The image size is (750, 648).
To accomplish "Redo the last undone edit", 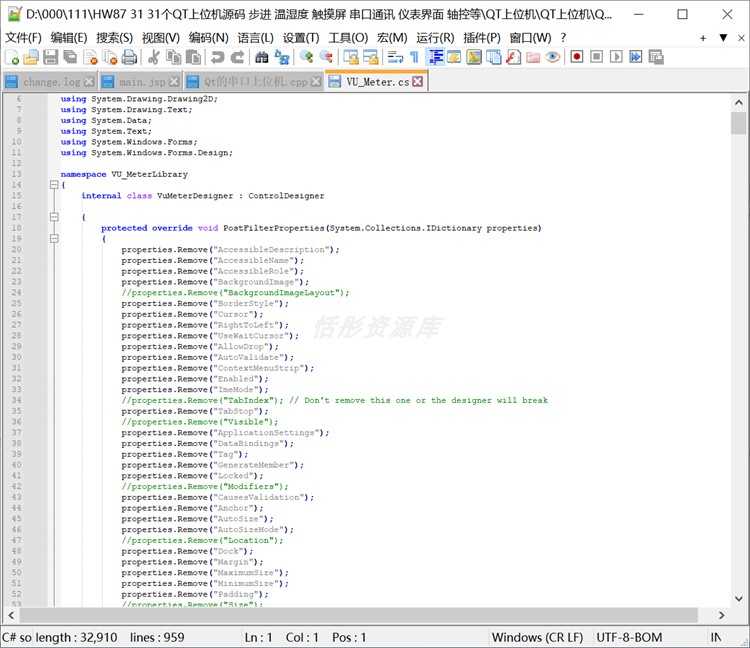I will [x=238, y=57].
